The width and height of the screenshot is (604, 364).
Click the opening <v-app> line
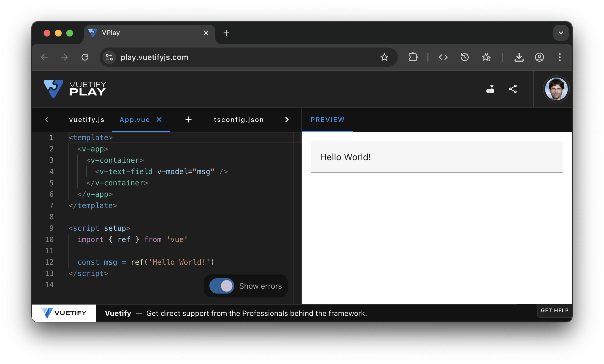(x=93, y=149)
